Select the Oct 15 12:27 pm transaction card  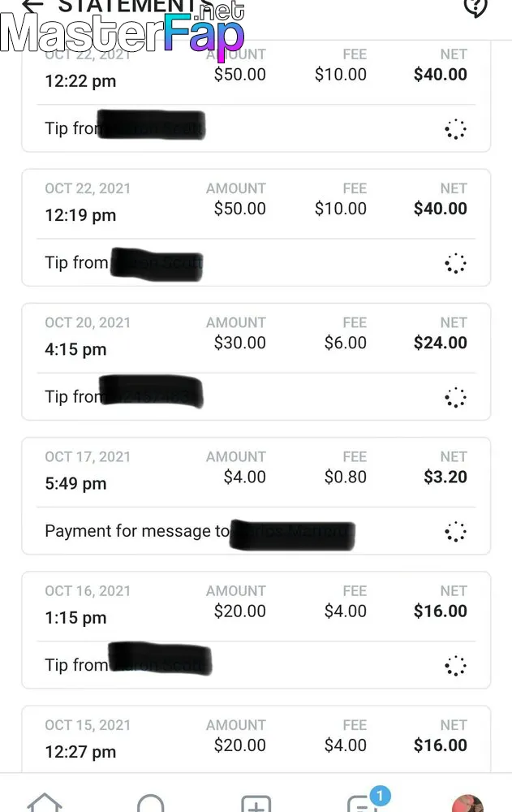click(256, 739)
